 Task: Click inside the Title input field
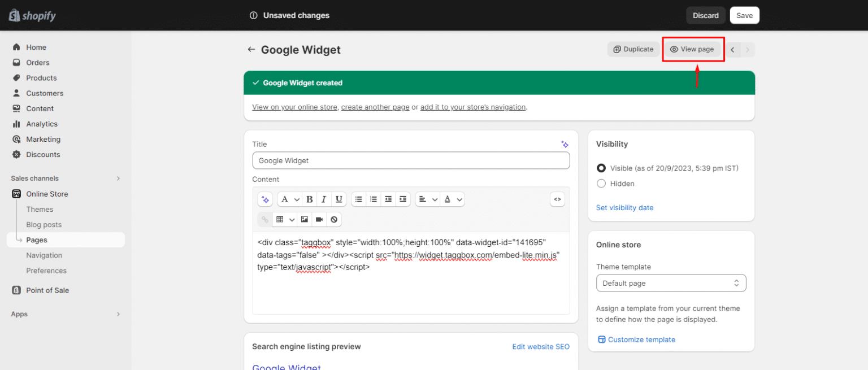pyautogui.click(x=411, y=160)
